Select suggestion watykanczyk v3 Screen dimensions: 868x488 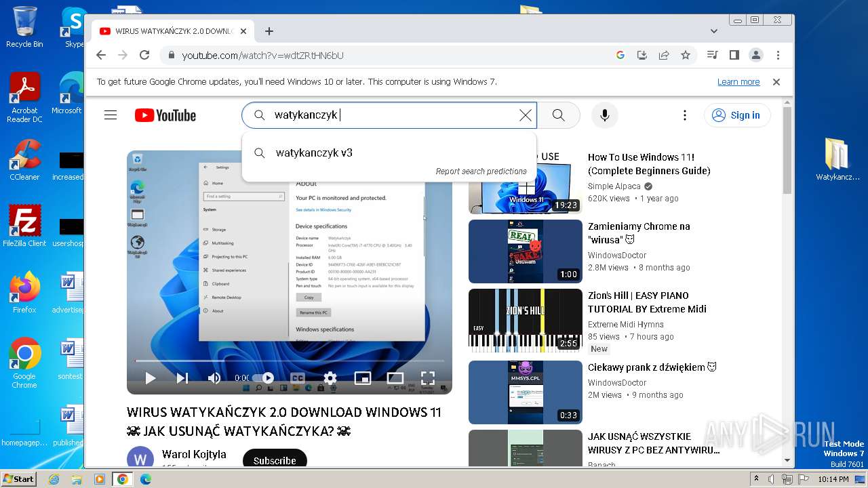click(x=389, y=152)
